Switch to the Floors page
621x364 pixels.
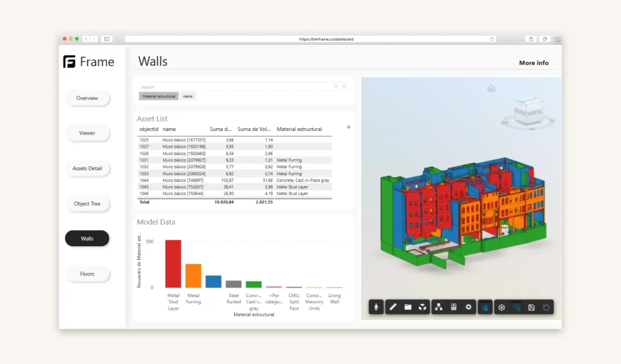[x=87, y=274]
